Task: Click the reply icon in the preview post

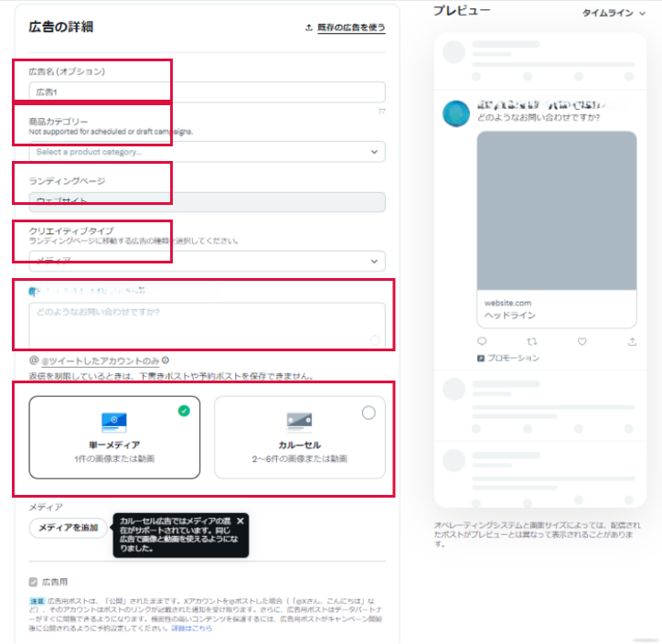Action: [x=482, y=341]
